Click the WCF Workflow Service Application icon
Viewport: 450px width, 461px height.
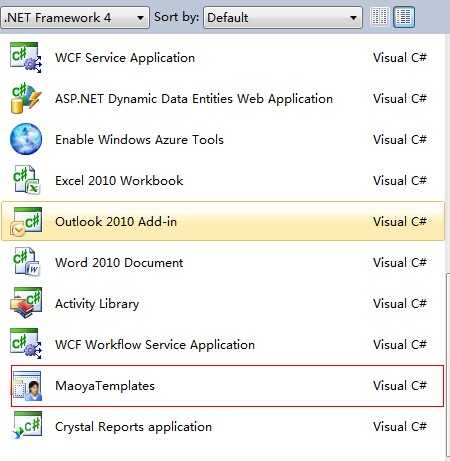[26, 344]
